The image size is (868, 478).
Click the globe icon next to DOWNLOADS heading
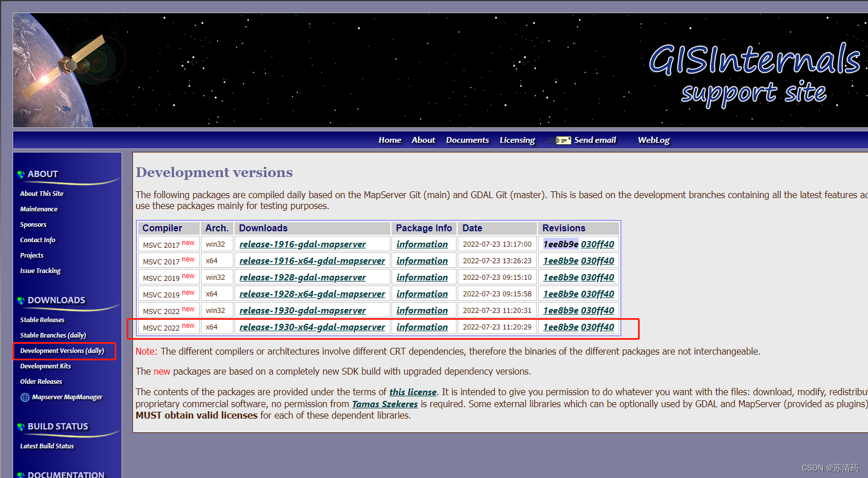coord(21,300)
